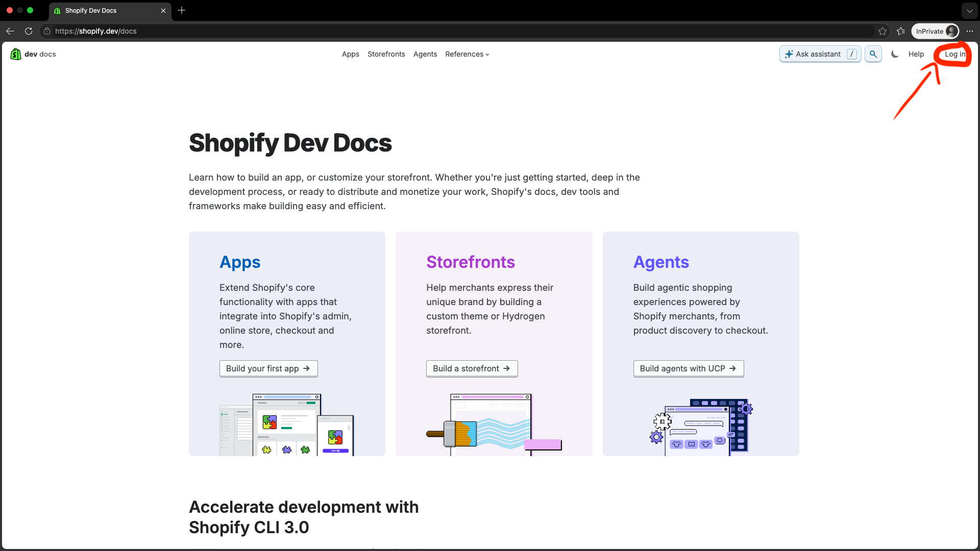
Task: Click the sparkle icon in Ask assistant
Action: [x=789, y=54]
